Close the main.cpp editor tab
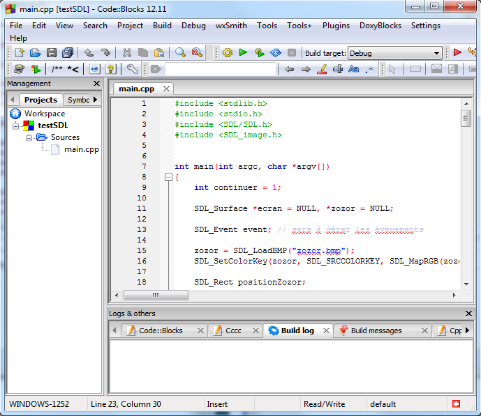Image resolution: width=481 pixels, height=416 pixels. click(166, 89)
